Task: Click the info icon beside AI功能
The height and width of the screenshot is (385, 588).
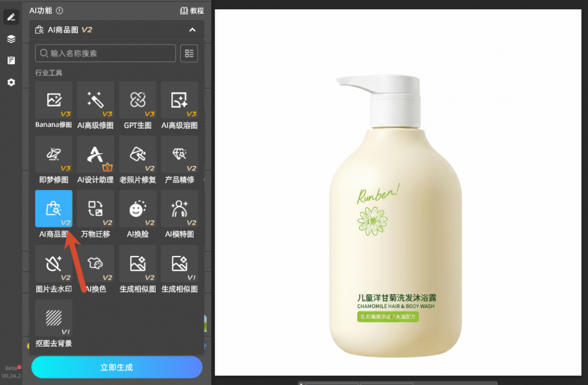Action: coord(59,10)
